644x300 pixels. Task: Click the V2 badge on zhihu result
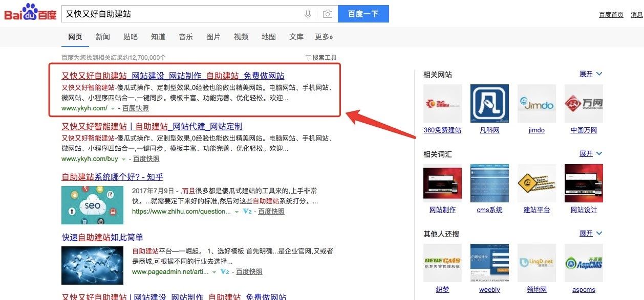(247, 211)
